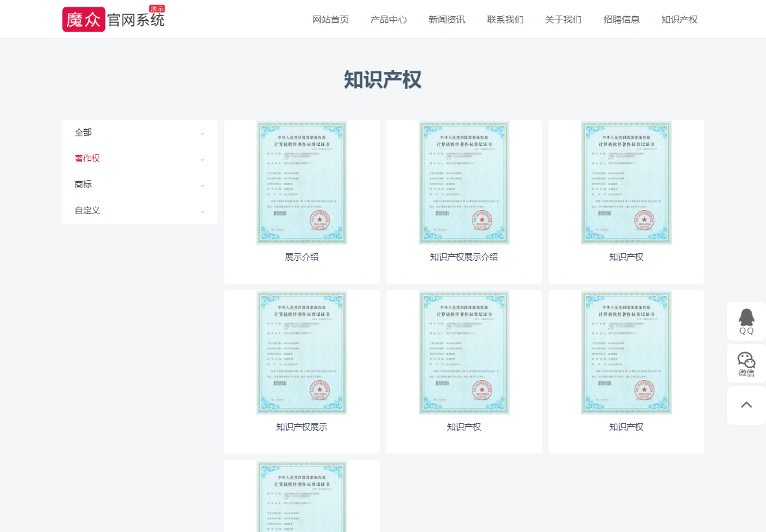Open 联系我们 navigation item

(505, 19)
